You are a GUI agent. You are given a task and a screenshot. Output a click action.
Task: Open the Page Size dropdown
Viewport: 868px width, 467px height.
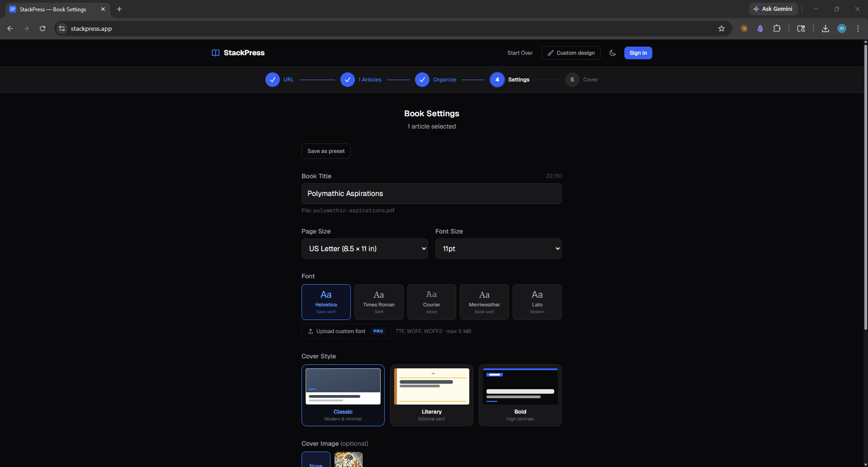(x=365, y=249)
